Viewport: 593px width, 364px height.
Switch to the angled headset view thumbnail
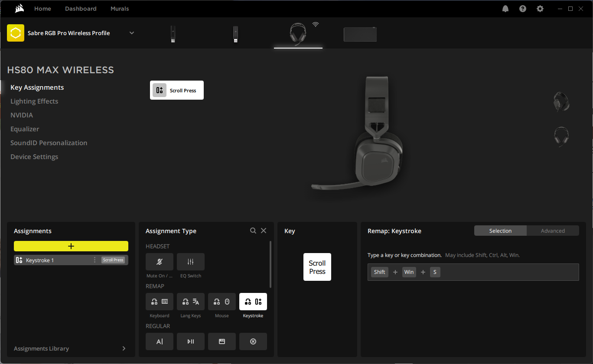(x=561, y=102)
